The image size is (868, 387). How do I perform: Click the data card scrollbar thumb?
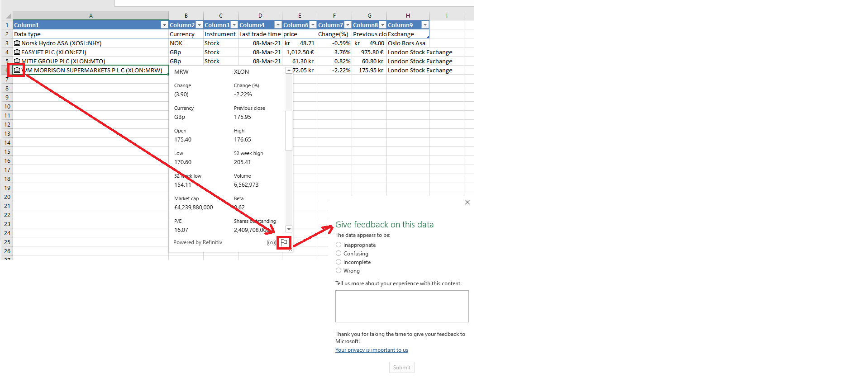point(289,131)
